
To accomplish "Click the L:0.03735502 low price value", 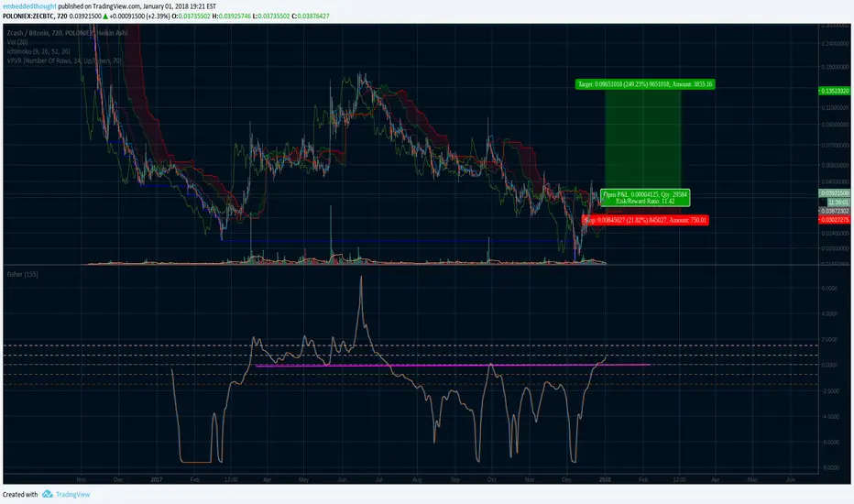I will 271,16.
